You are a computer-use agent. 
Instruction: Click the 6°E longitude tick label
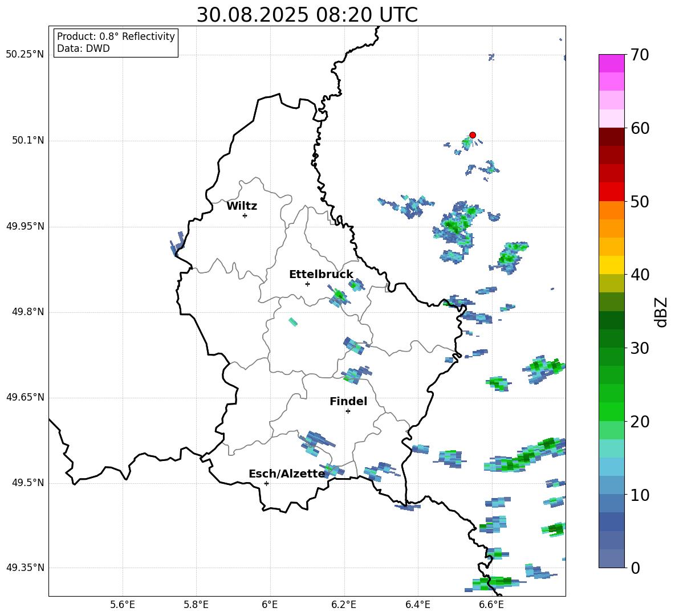coord(270,604)
